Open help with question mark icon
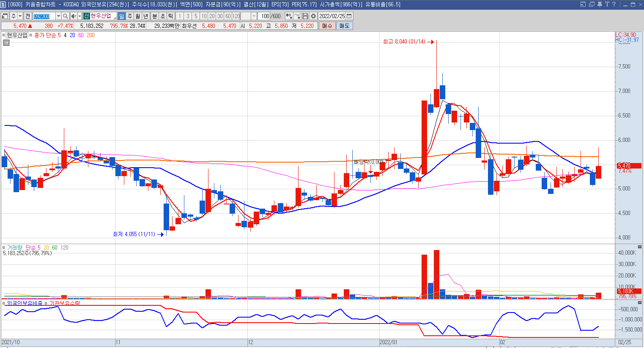Screen dimensions: 644x348 614,4
